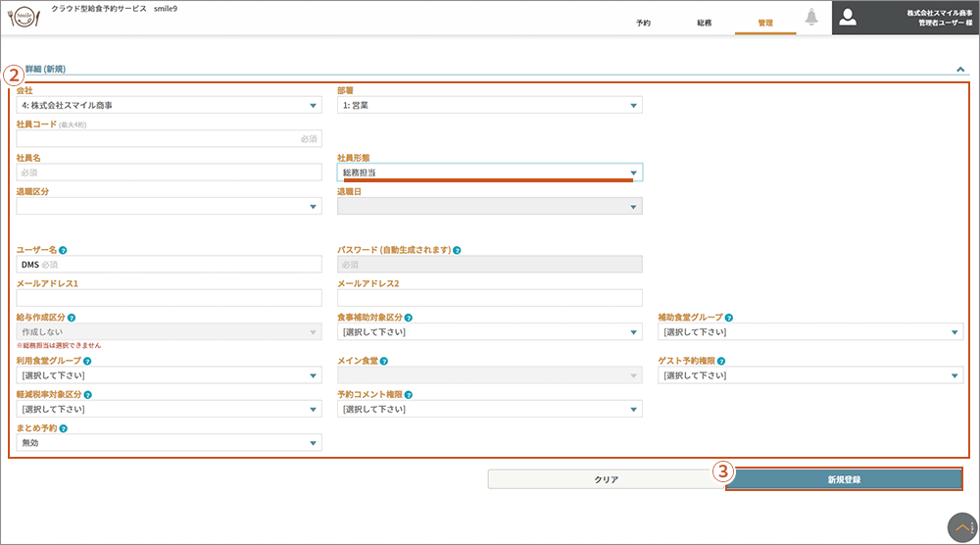Open the メイン食堂 dropdown
The height and width of the screenshot is (545, 980).
pos(489,375)
